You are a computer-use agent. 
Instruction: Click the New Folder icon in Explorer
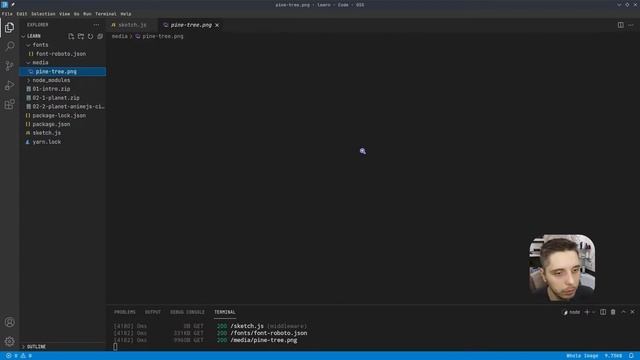(81, 36)
